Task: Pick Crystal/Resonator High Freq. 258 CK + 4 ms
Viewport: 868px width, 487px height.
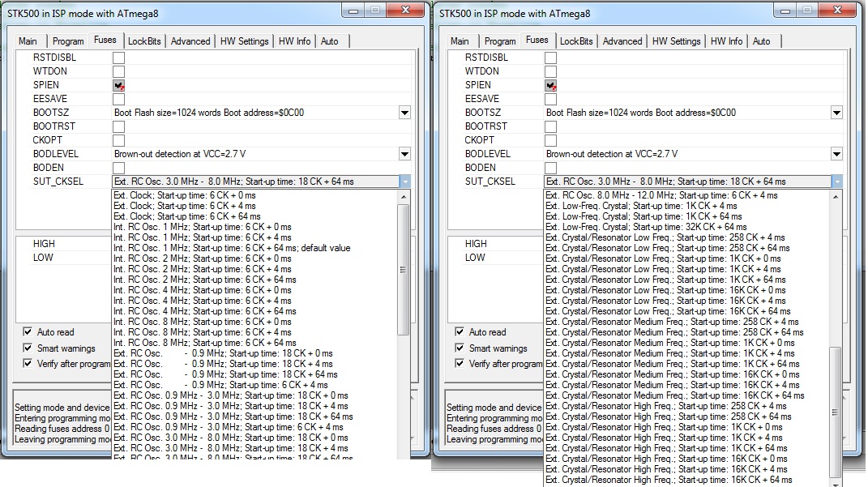Action: click(666, 406)
